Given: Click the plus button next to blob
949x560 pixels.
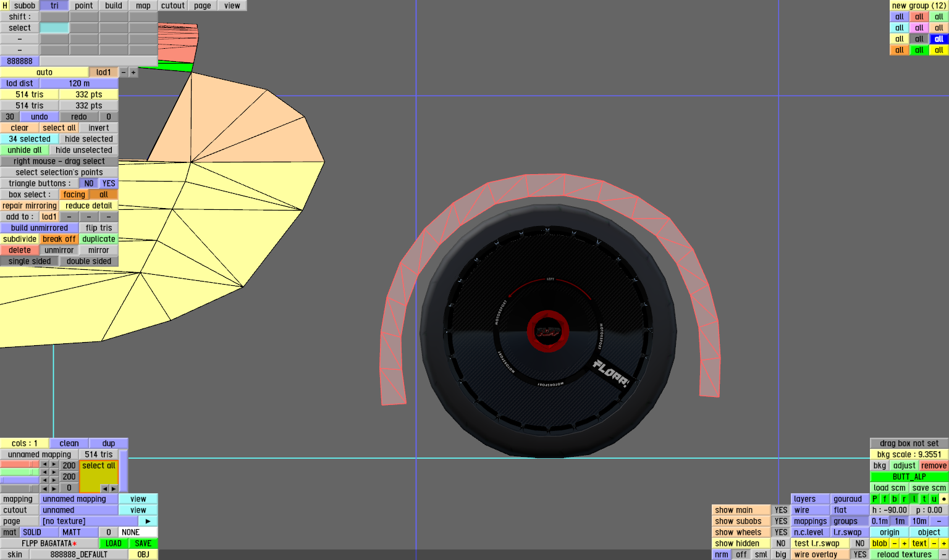Looking at the screenshot, I should [905, 543].
